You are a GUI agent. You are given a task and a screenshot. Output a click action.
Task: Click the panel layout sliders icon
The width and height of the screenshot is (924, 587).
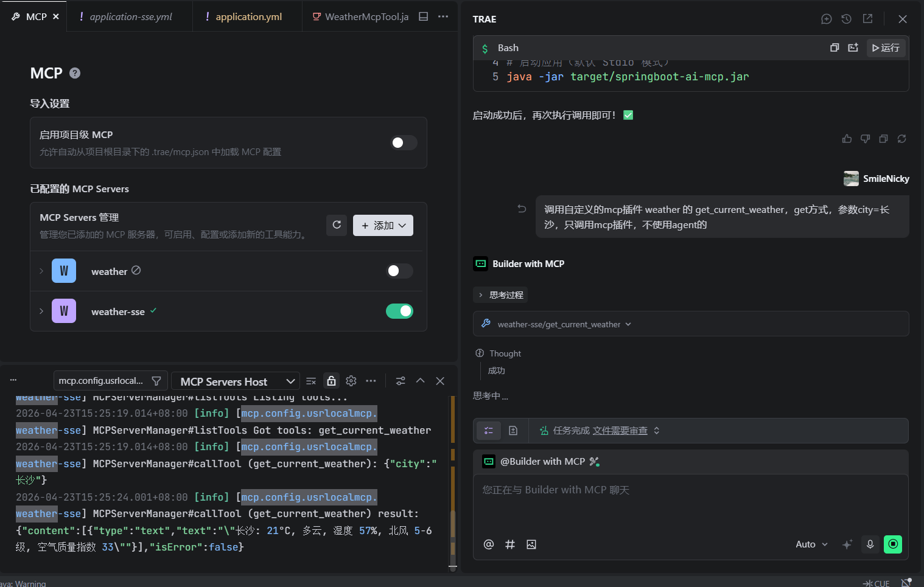pos(401,381)
